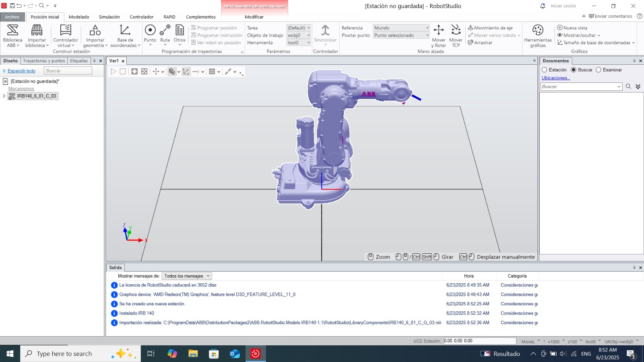Select the Examinar radio button
This screenshot has height=362, width=644.
pyautogui.click(x=599, y=70)
